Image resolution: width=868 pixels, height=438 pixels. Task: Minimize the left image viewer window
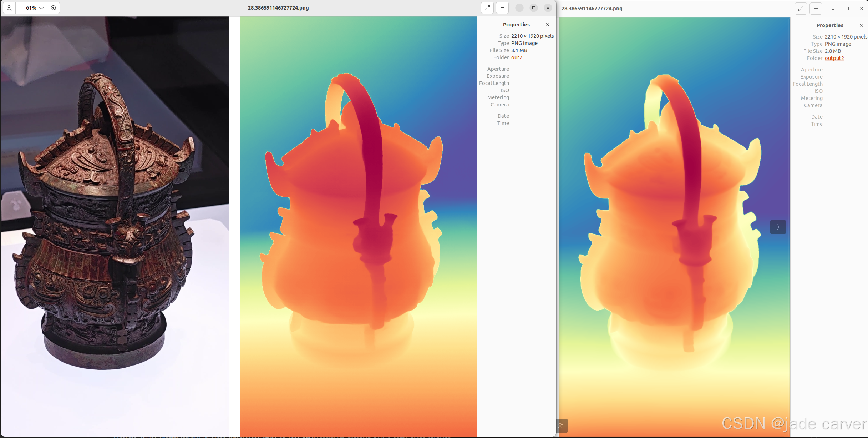[519, 8]
